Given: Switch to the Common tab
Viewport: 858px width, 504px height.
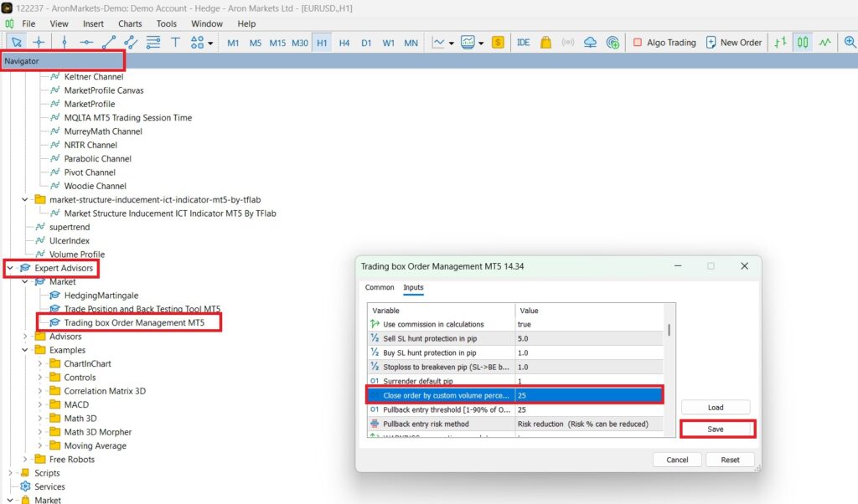Looking at the screenshot, I should [380, 288].
